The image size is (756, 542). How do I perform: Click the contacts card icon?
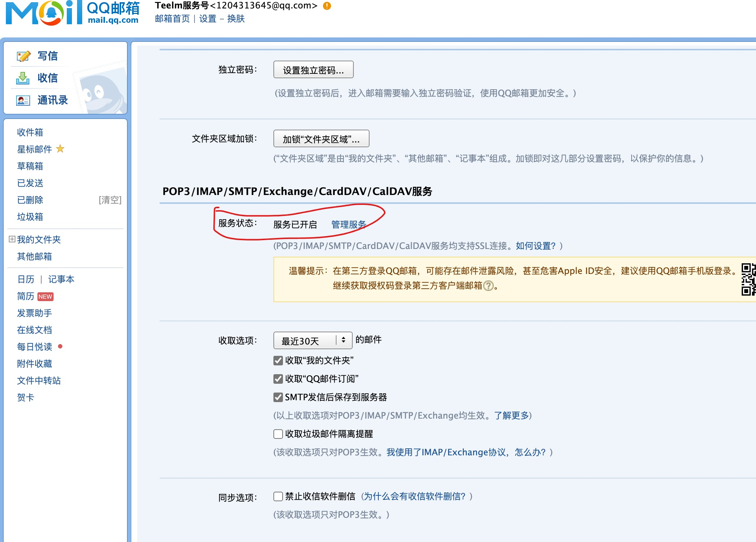[x=23, y=100]
